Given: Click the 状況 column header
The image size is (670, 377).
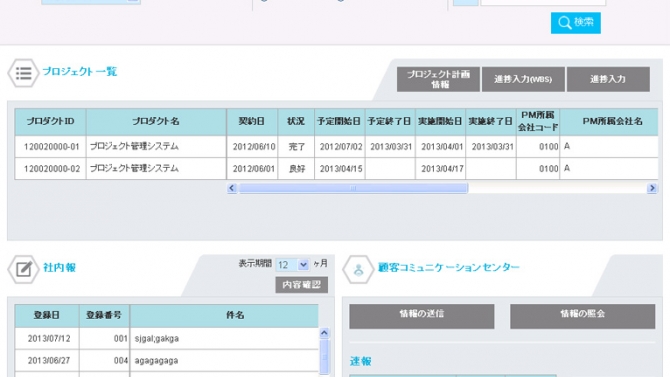Looking at the screenshot, I should 296,122.
